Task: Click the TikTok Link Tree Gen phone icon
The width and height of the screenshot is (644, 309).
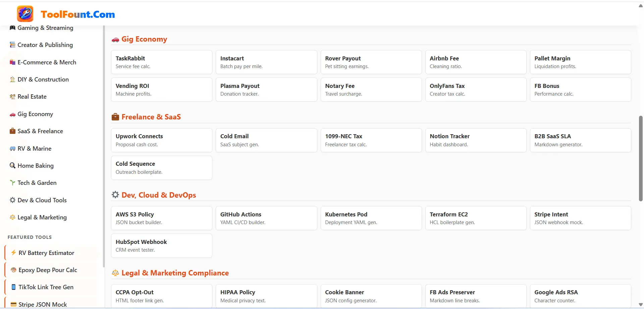Action: [13, 287]
